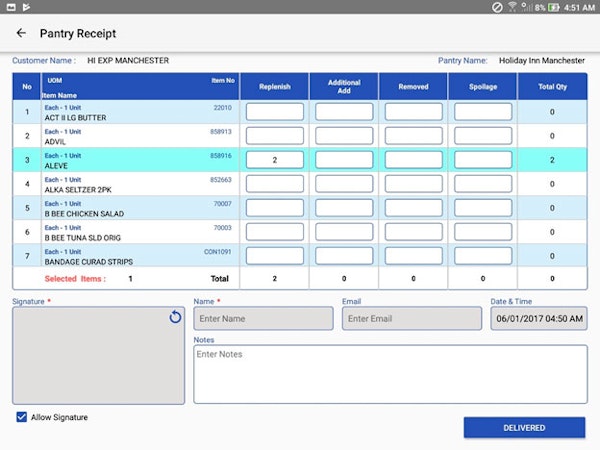Toggle the Allow Signature checkbox
The height and width of the screenshot is (450, 600).
coord(22,417)
